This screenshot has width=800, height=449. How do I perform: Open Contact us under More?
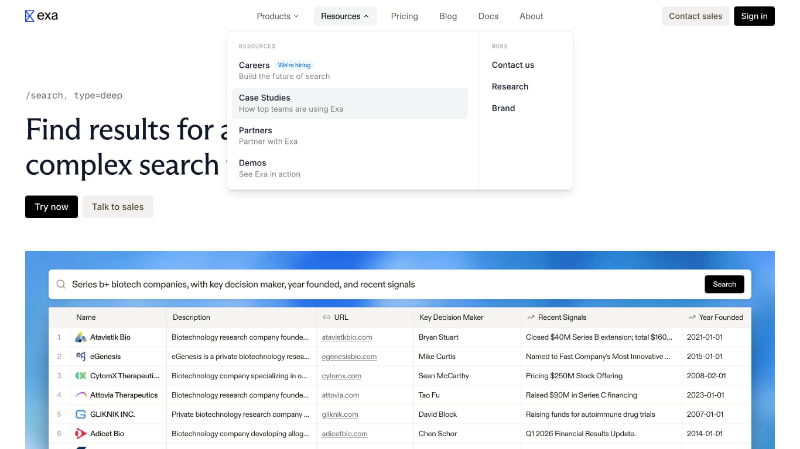click(x=513, y=65)
